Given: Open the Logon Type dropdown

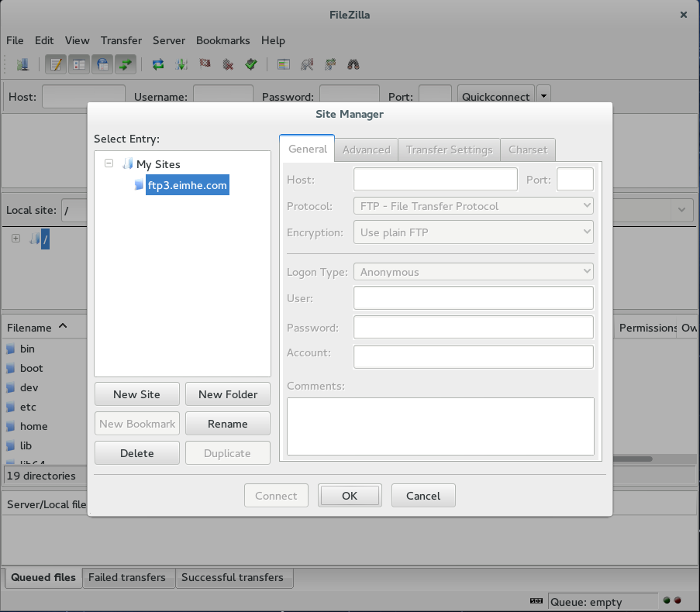Looking at the screenshot, I should pos(473,272).
